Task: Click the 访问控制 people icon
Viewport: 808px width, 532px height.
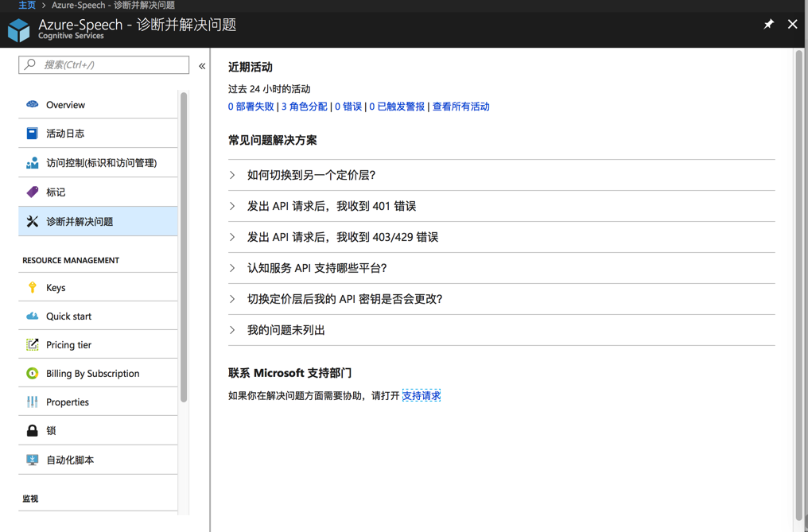Action: [x=32, y=163]
